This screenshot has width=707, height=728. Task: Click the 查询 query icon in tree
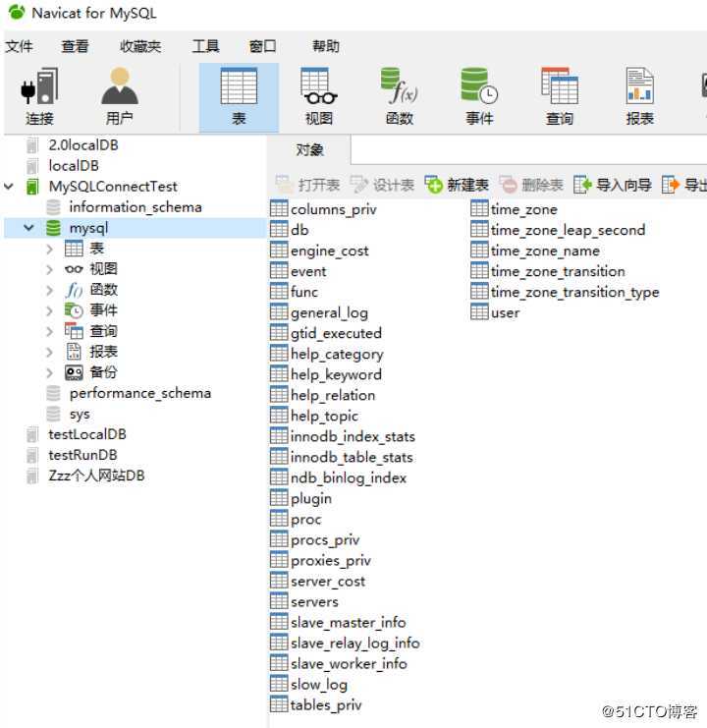(x=74, y=331)
